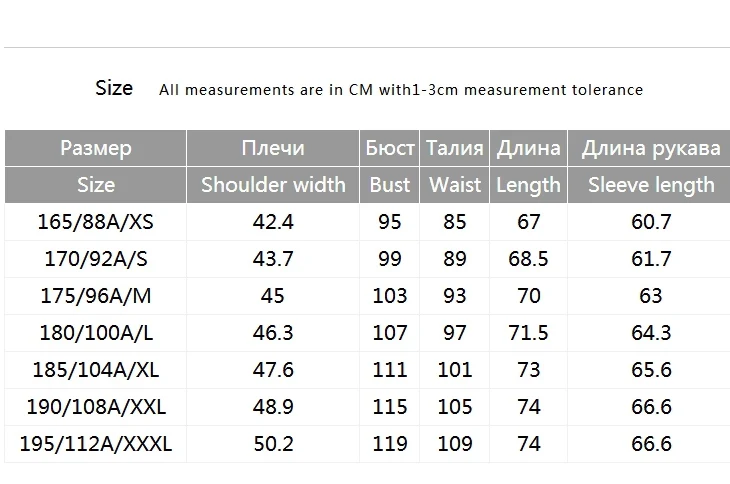Click the 50.2 shoulder width value
730x484 pixels.
(272, 444)
